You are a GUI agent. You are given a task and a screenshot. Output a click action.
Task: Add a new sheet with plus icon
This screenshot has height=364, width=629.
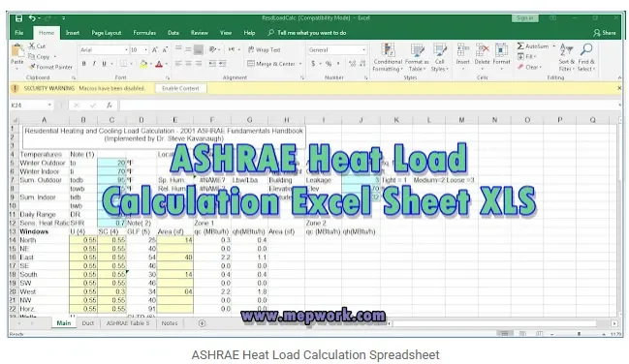click(202, 323)
